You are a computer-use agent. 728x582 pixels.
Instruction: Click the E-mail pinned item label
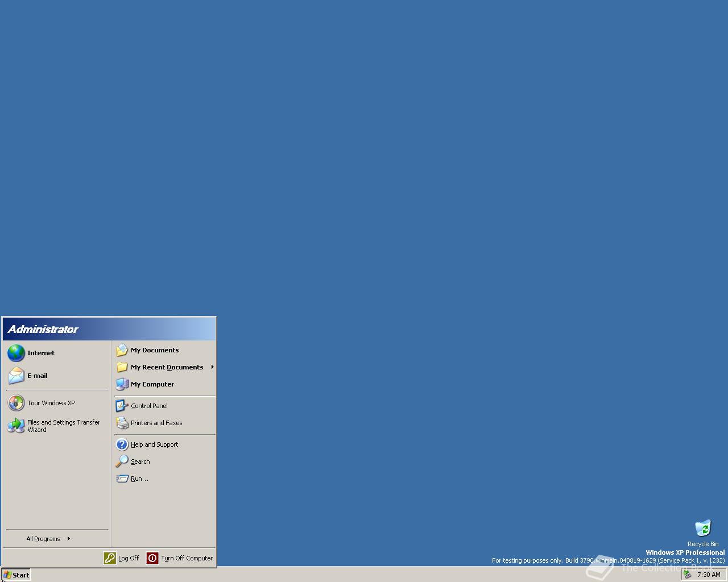pos(38,376)
